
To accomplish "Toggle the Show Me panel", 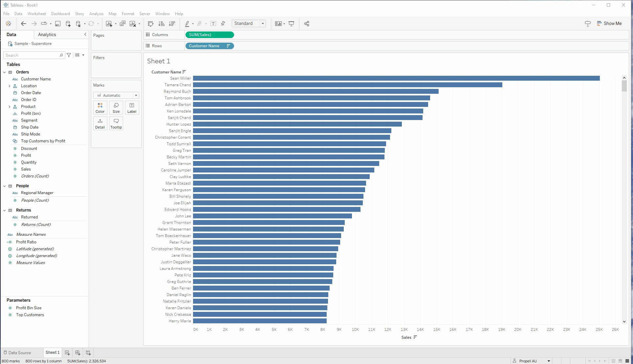I will (609, 24).
